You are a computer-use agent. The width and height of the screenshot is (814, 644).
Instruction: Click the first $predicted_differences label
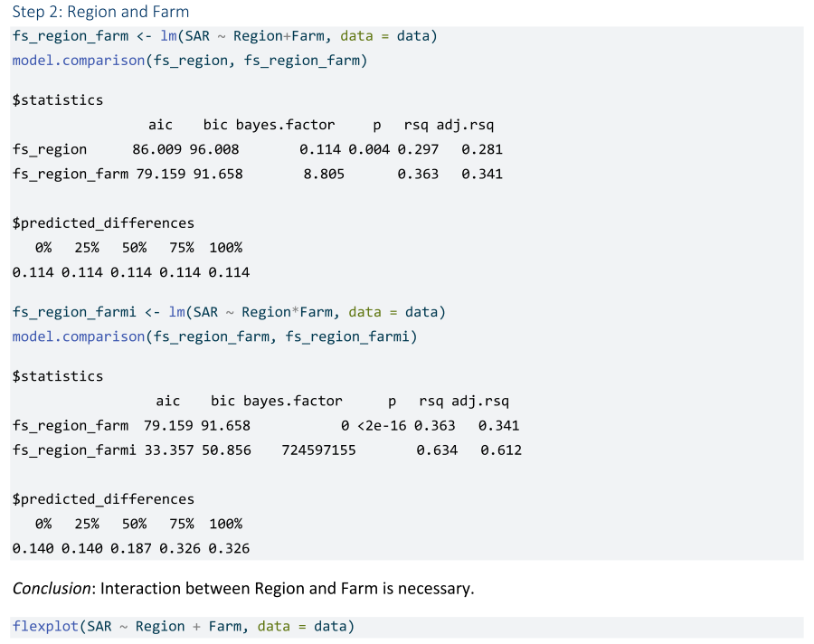coord(103,223)
